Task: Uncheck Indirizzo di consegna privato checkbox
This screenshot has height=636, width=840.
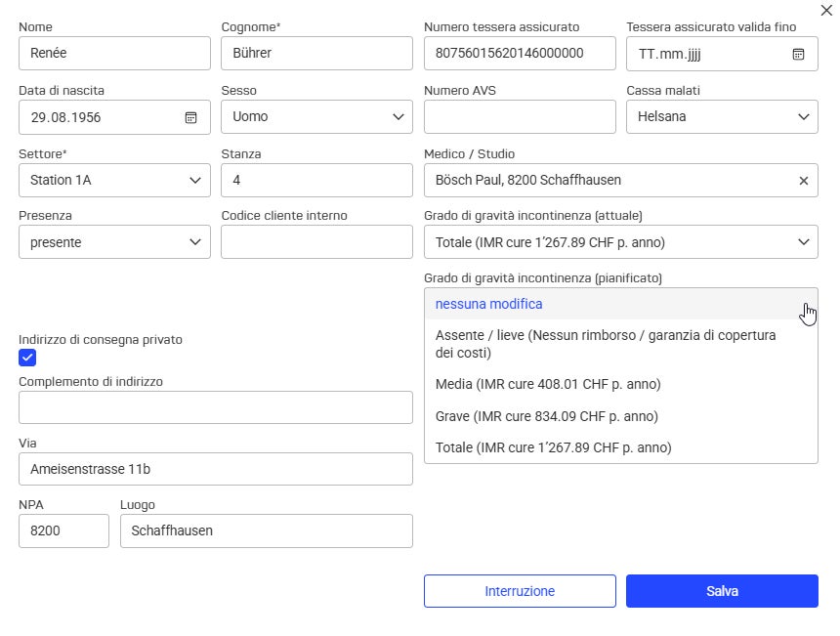Action: coord(27,358)
